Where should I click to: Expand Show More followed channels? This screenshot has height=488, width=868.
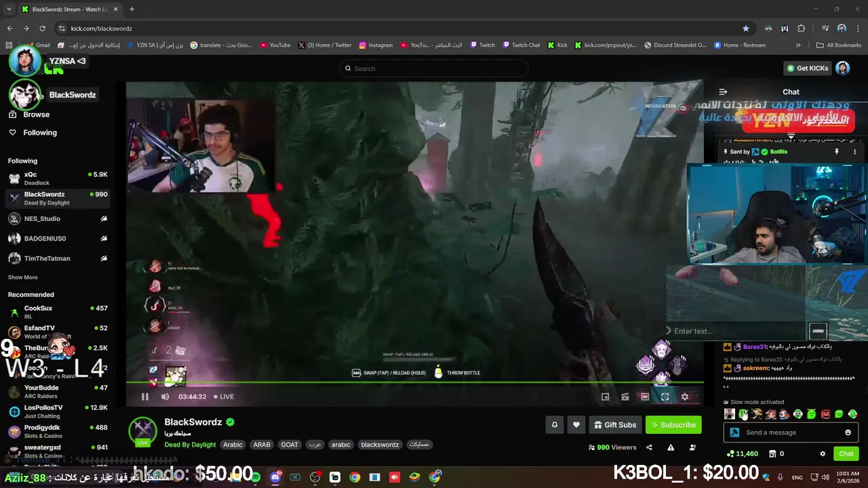tap(22, 277)
